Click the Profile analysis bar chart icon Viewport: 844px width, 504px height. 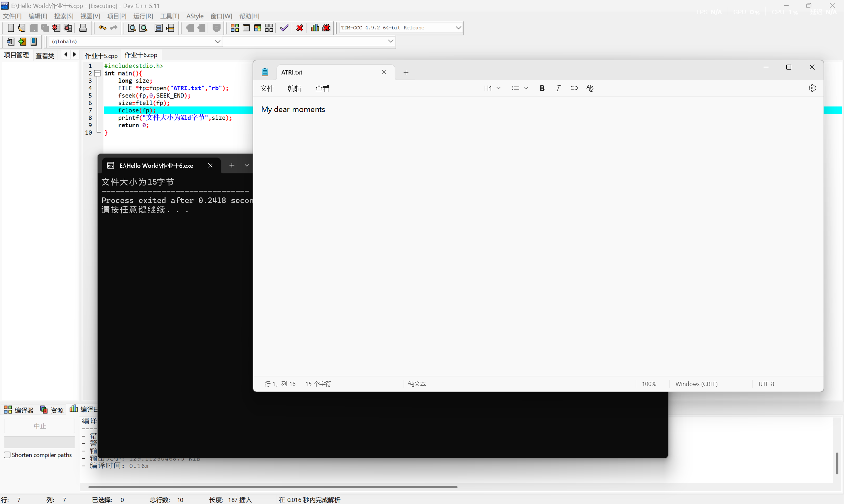coord(315,28)
